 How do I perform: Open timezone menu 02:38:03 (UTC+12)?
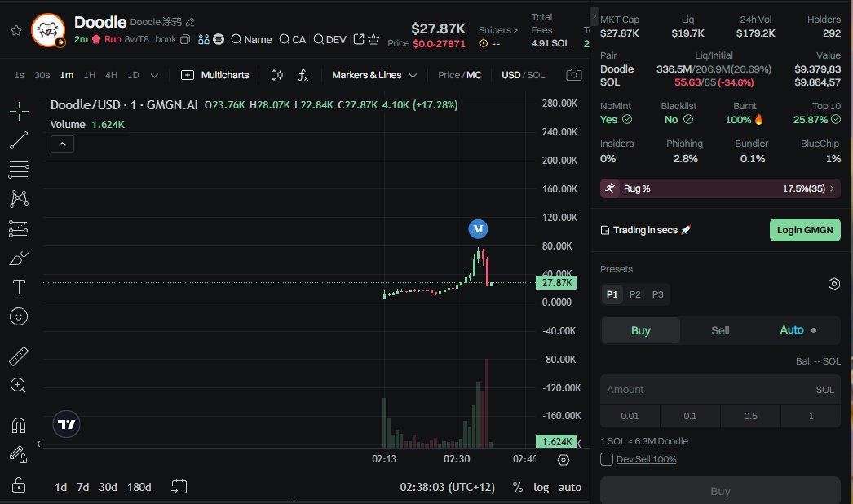coord(447,487)
